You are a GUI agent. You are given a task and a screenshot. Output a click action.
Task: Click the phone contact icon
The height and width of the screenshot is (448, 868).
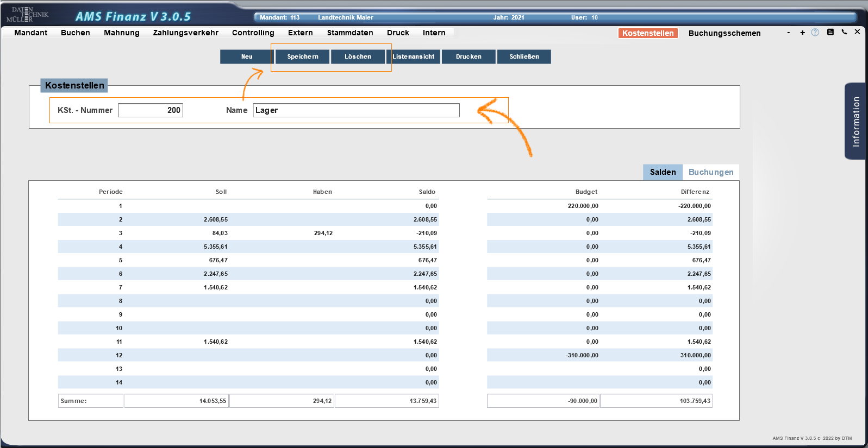click(x=844, y=32)
